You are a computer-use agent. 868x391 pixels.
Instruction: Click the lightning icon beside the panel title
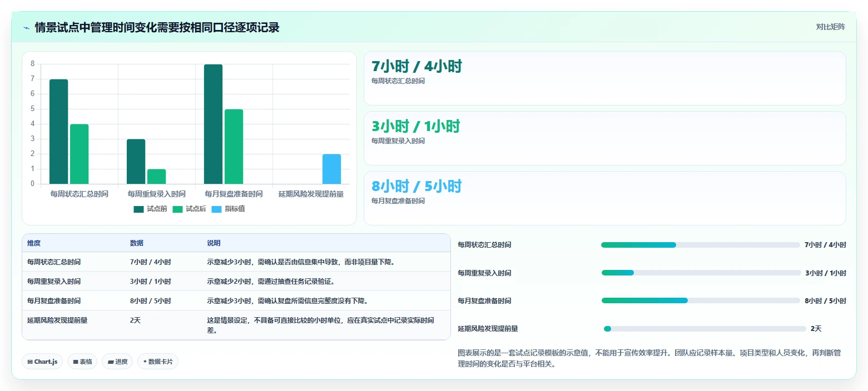(27, 27)
